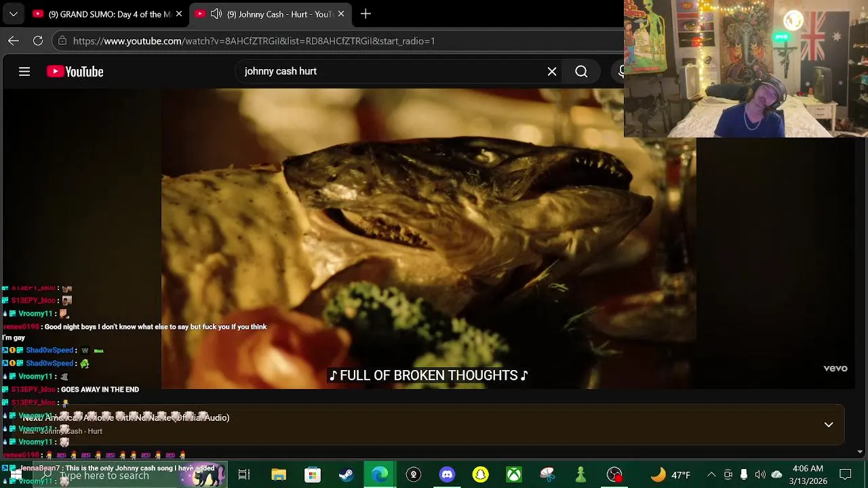Open the OneDrive cloud tray icon
This screenshot has width=868, height=488.
coord(776,474)
